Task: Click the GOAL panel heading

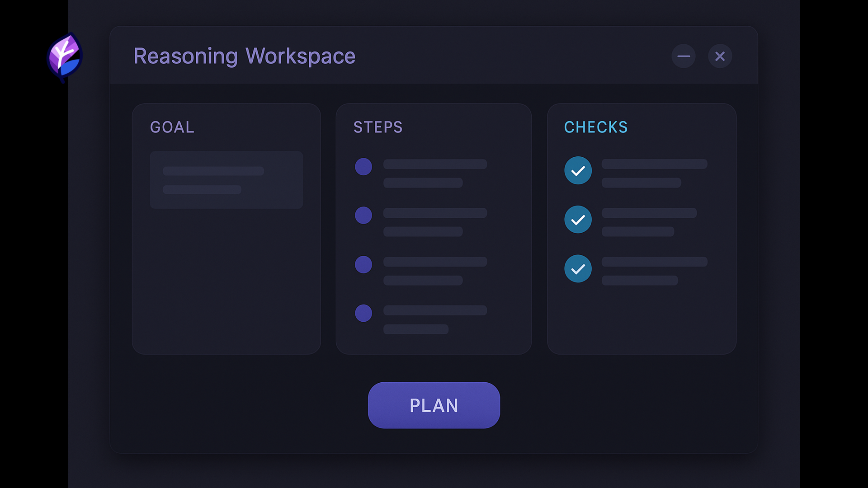Action: pyautogui.click(x=172, y=127)
